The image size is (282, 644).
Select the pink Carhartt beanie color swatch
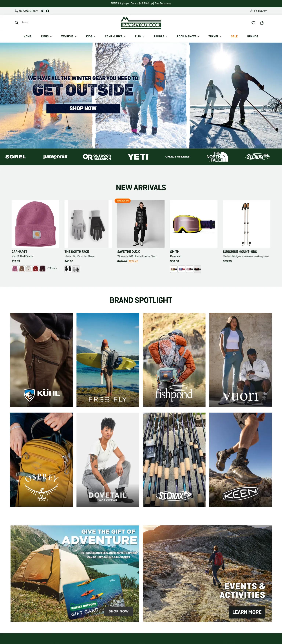pos(15,269)
